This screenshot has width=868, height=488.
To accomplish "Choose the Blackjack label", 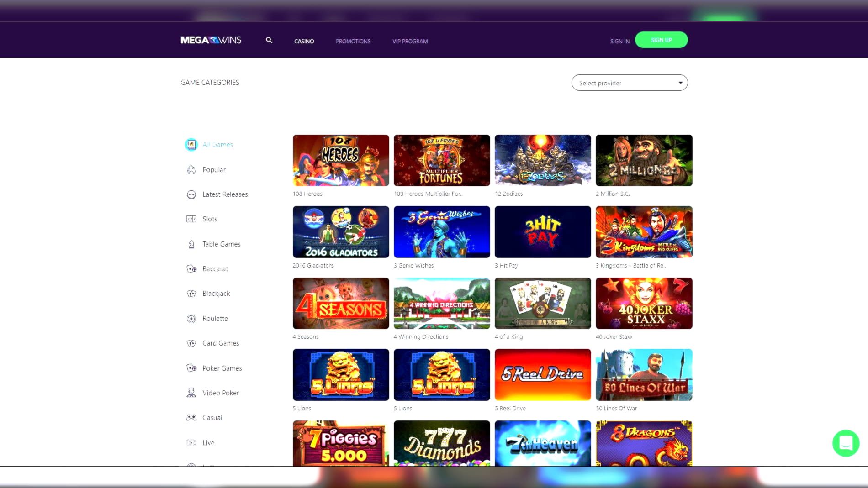I will pyautogui.click(x=216, y=294).
